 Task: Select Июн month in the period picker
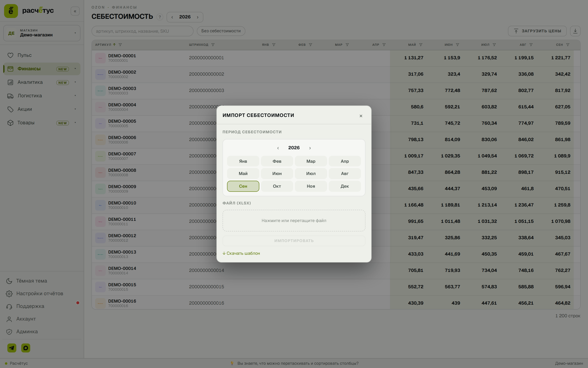[277, 174]
